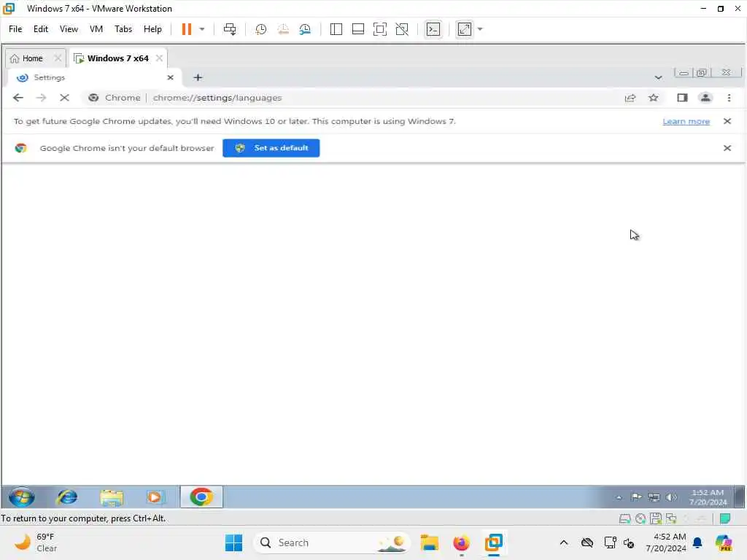Click the Chrome address bar URL
Screen dimensions: 747x560
click(x=217, y=98)
